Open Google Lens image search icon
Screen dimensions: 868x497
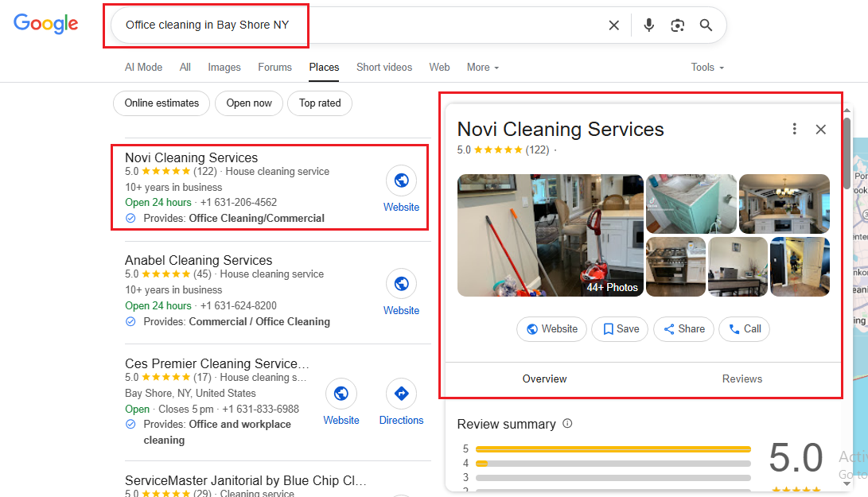tap(677, 25)
